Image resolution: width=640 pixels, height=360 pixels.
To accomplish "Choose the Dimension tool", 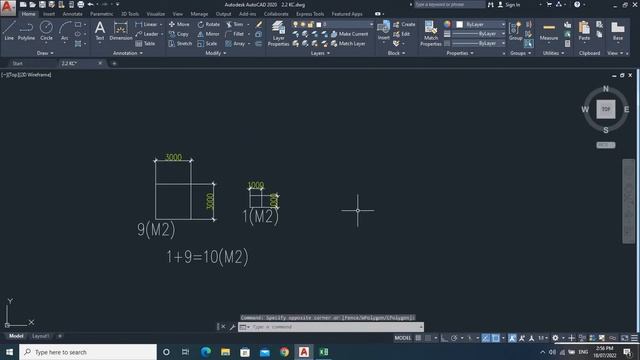I will click(x=121, y=31).
